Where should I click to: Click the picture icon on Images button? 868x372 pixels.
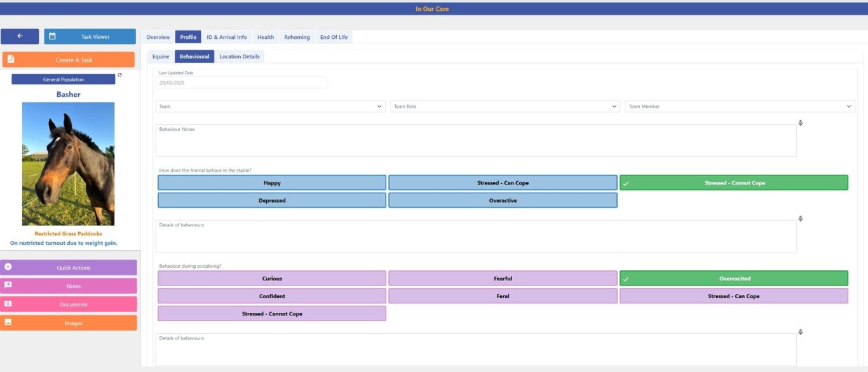[x=8, y=322]
